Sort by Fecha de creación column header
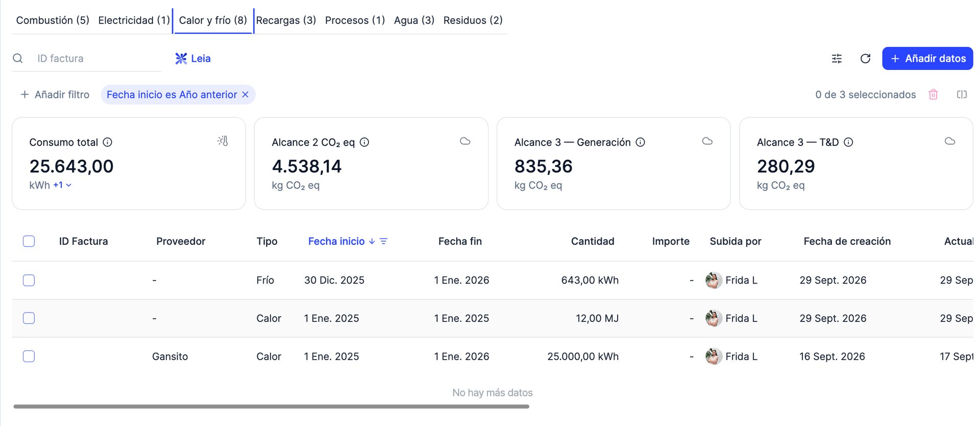This screenshot has height=426, width=980. point(847,241)
